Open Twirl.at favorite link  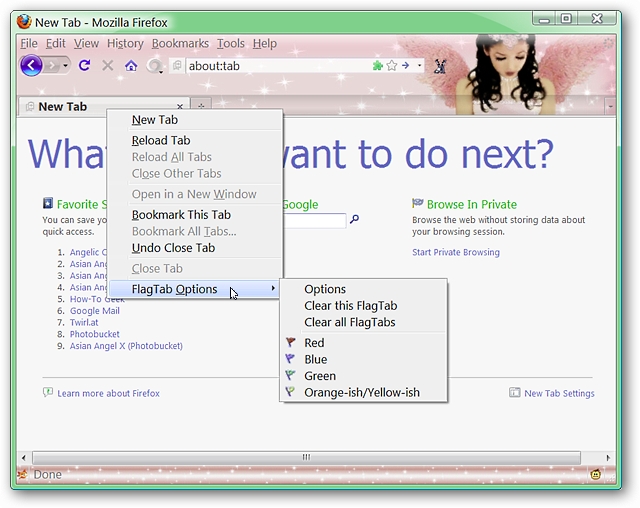[x=84, y=323]
